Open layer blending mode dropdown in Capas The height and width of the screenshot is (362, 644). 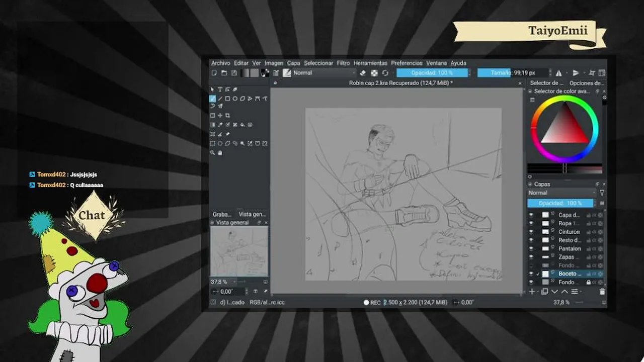coord(562,193)
